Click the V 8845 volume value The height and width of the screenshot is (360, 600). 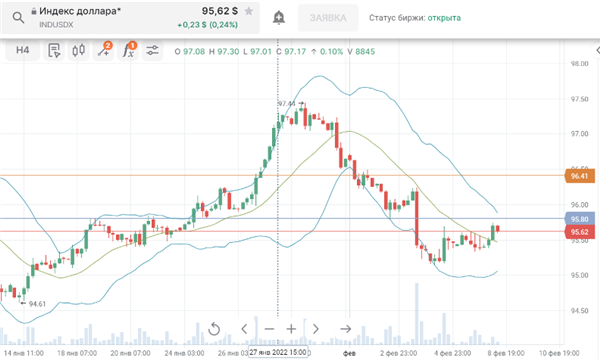[361, 52]
